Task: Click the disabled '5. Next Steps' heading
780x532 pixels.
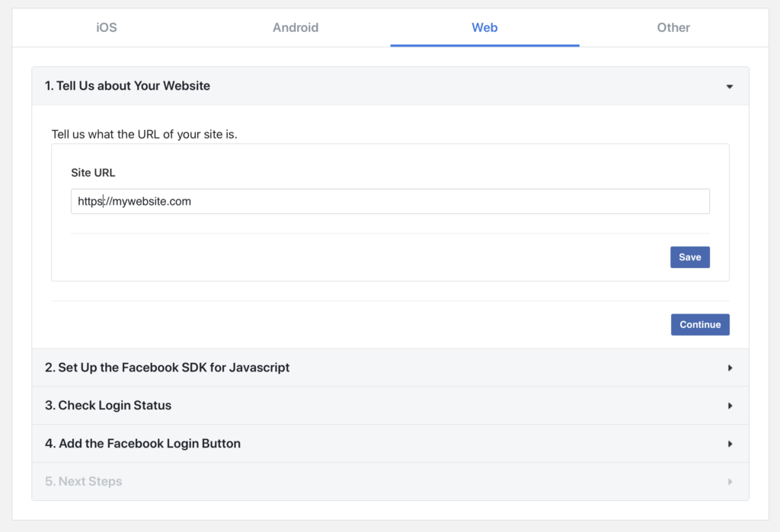Action: 84,482
